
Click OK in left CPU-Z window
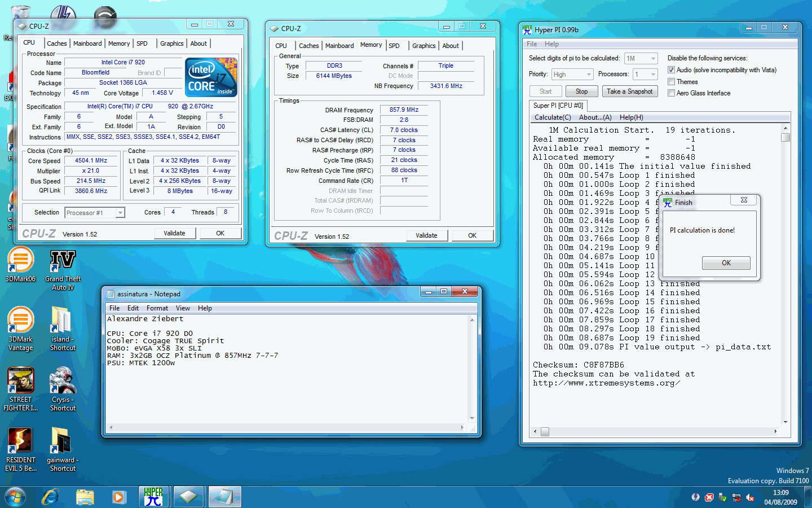(x=220, y=233)
